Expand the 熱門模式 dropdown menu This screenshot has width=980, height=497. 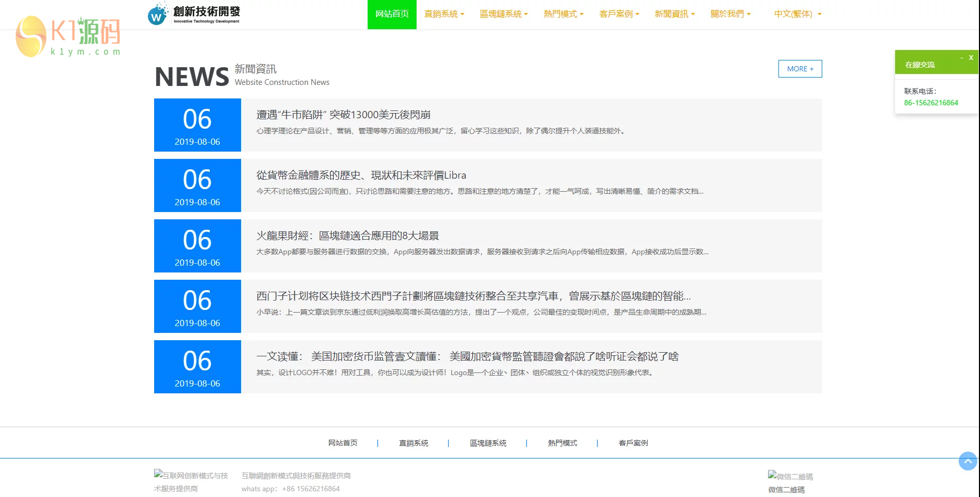pos(563,15)
